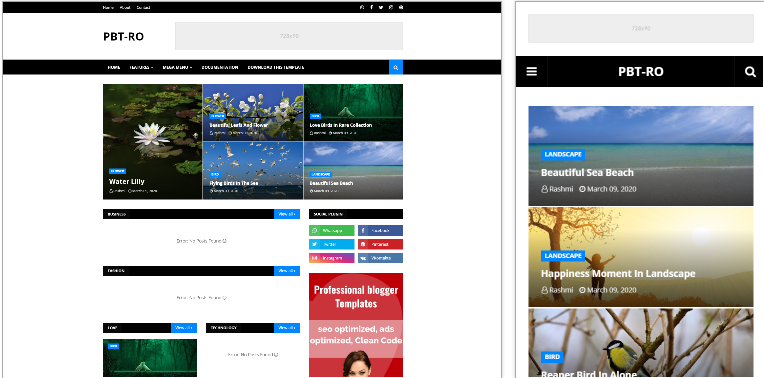Click the March 09, 2020 date under Happiness Moment
The width and height of the screenshot is (764, 378).
pyautogui.click(x=611, y=290)
